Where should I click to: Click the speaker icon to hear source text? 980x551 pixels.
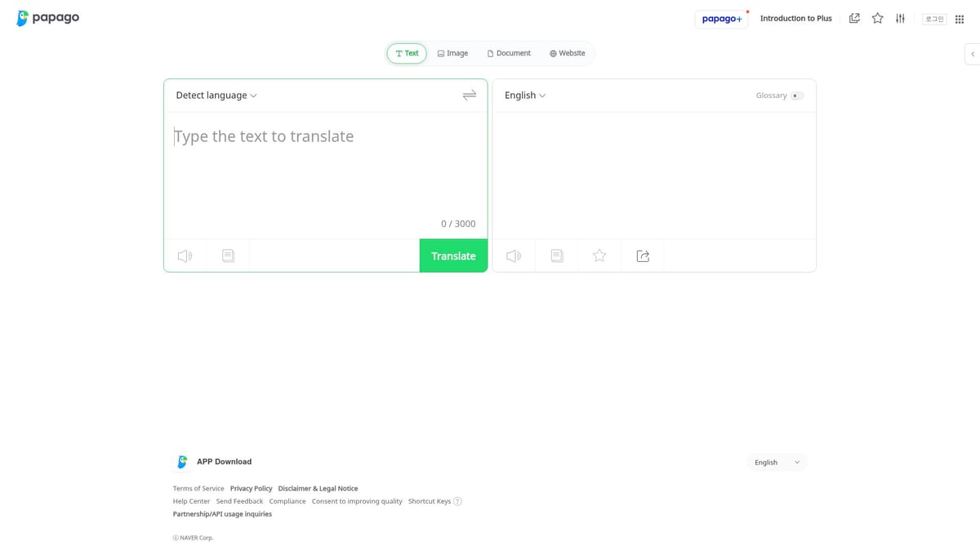(185, 256)
